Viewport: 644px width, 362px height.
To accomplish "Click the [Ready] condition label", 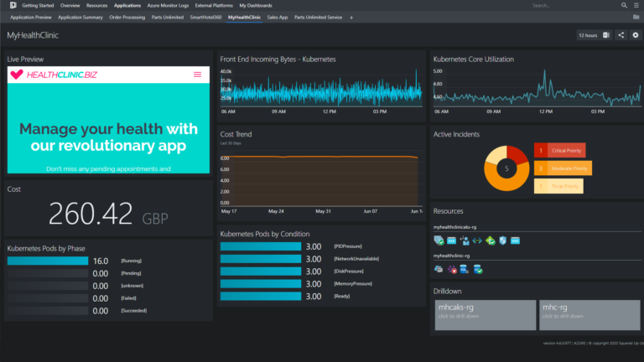I will click(x=342, y=297).
